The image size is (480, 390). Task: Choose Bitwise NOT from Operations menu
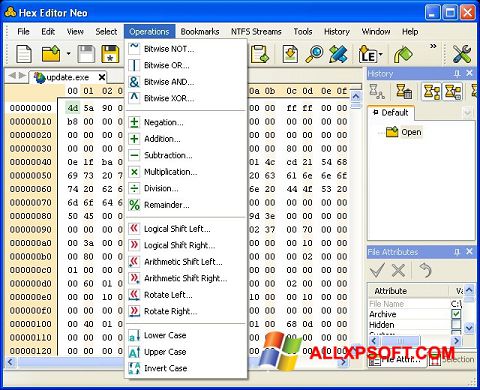tap(186, 49)
